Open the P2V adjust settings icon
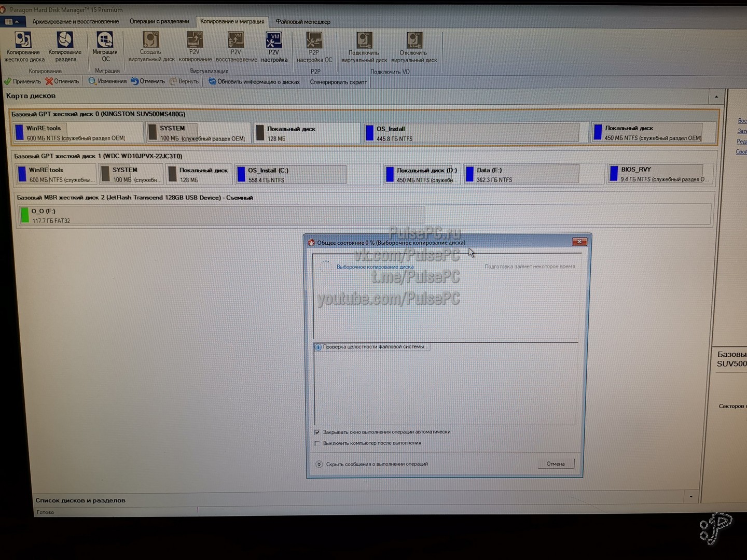The width and height of the screenshot is (747, 560). click(274, 40)
